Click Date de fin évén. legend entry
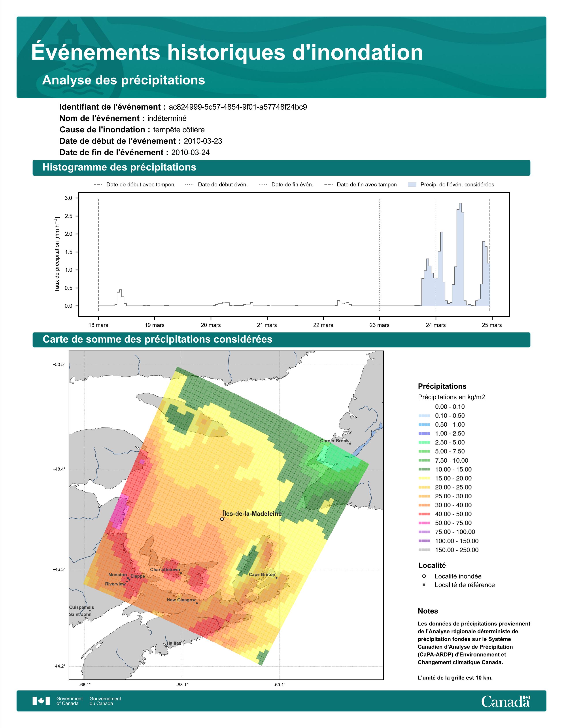Viewport: 563px width, 728px height. click(x=286, y=185)
